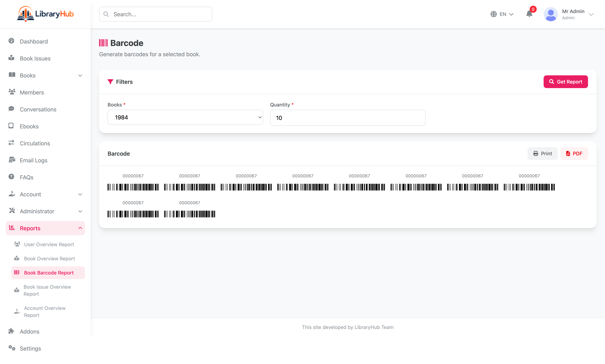This screenshot has width=605, height=364.
Task: Open Book Barcode Report
Action: pos(48,273)
